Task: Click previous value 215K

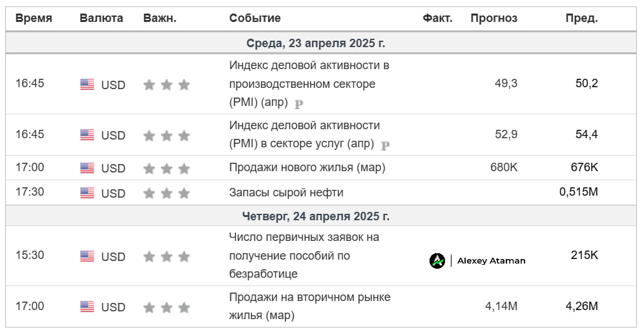Action: coord(585,254)
